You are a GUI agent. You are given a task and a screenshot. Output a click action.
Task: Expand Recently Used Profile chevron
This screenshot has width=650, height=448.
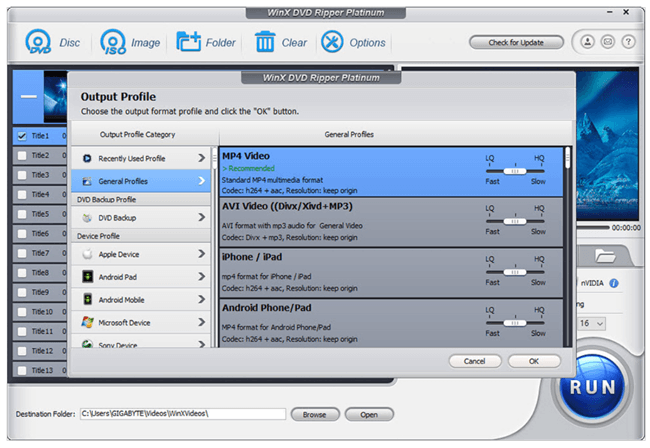coord(201,158)
